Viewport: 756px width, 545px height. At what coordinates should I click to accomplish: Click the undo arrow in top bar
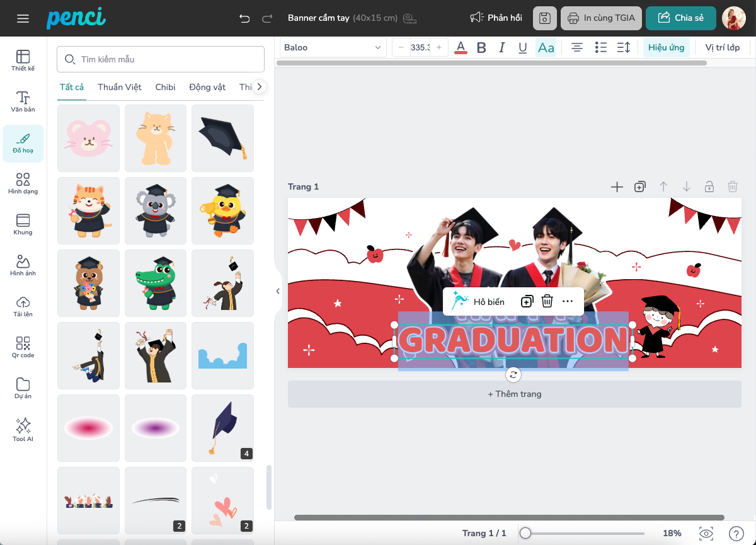coord(244,18)
